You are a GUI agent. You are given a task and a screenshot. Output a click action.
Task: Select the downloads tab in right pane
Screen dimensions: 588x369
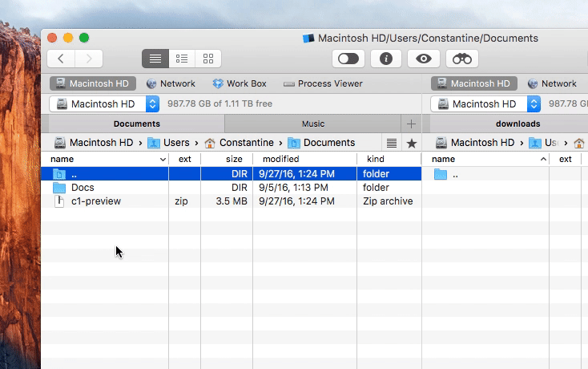[518, 124]
